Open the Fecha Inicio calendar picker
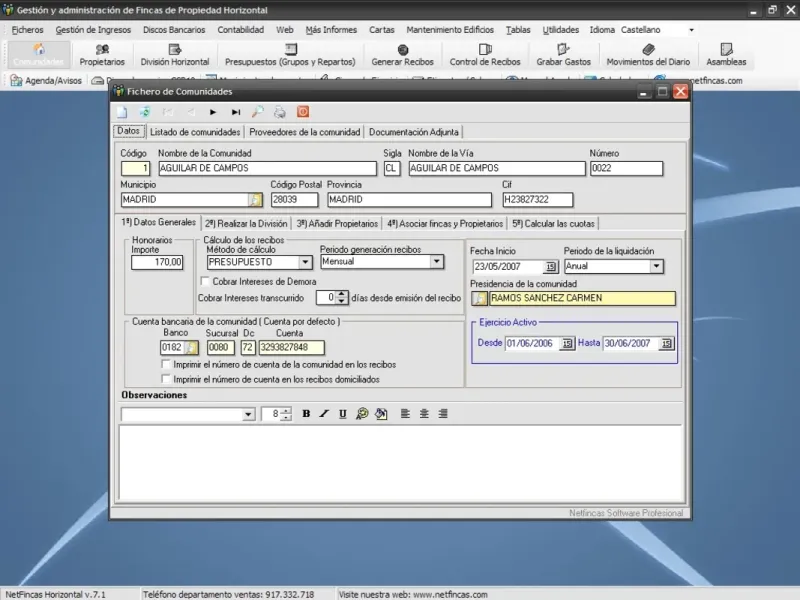This screenshot has height=600, width=800. coord(551,266)
